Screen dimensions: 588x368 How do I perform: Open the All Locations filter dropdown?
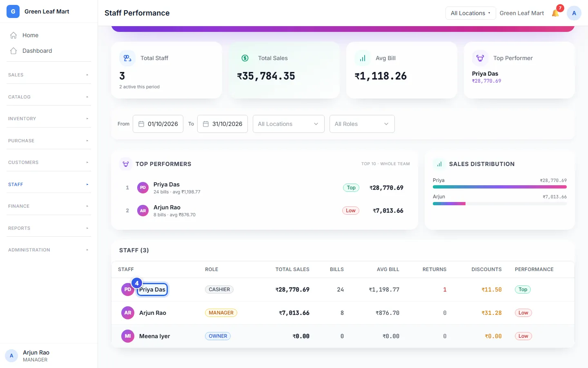(x=289, y=124)
